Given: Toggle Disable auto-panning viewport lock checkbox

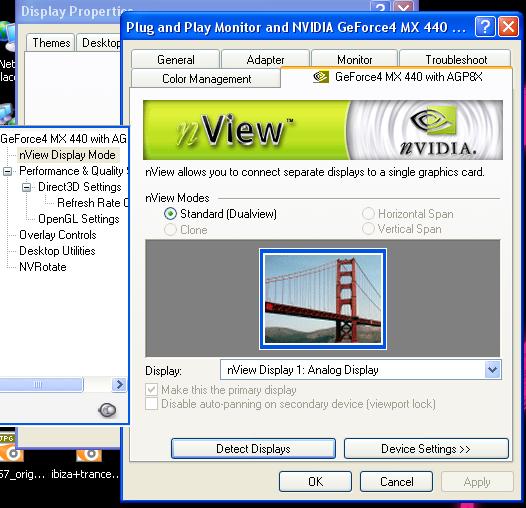Looking at the screenshot, I should [152, 404].
